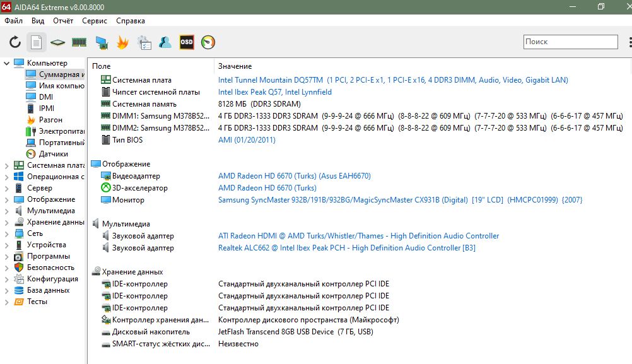The height and width of the screenshot is (364, 632).
Task: Expand the Системная плата tree node
Action: click(x=6, y=165)
